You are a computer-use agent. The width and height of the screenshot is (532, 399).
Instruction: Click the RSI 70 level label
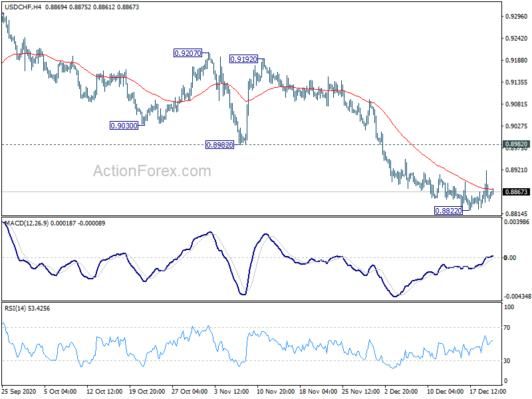tap(507, 328)
